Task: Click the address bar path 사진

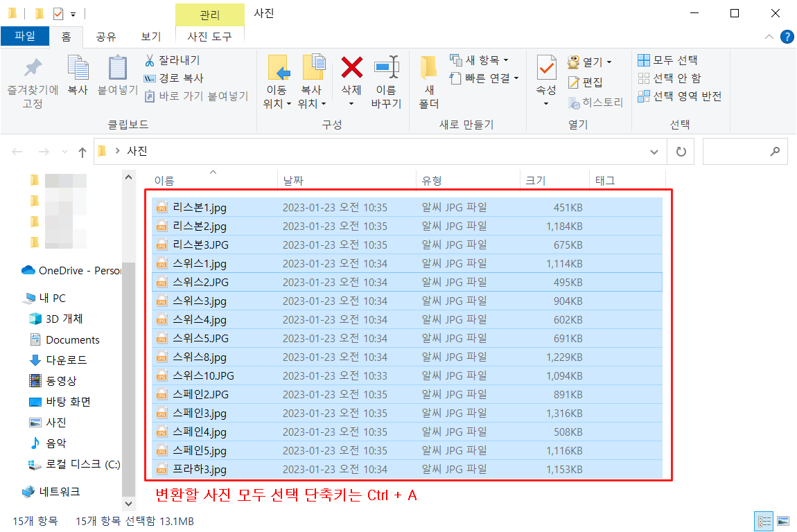Action: pyautogui.click(x=137, y=151)
